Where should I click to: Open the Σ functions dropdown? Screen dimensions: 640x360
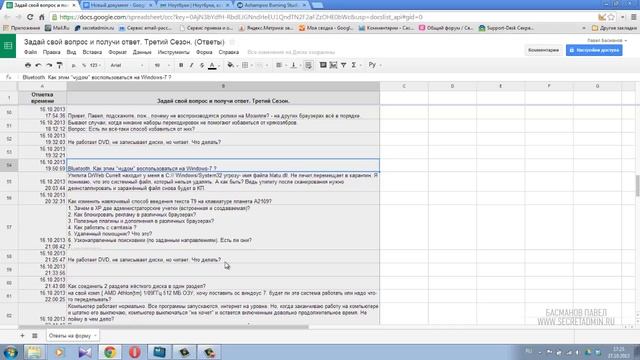pyautogui.click(x=356, y=65)
